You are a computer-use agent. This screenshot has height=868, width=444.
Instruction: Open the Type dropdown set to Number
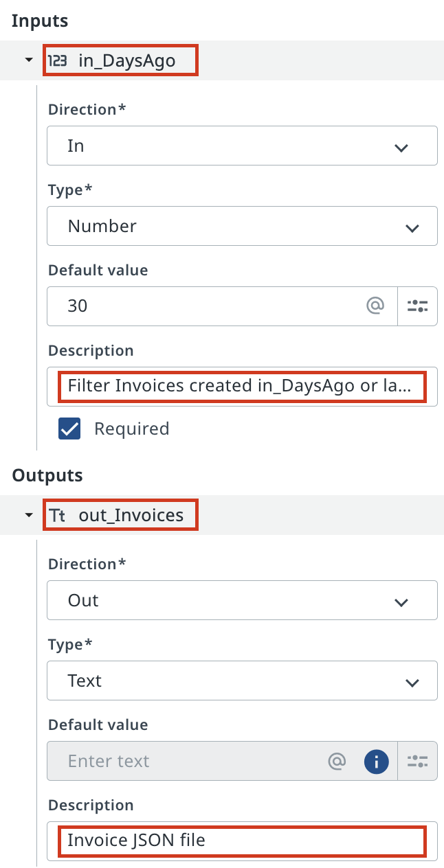(x=242, y=226)
